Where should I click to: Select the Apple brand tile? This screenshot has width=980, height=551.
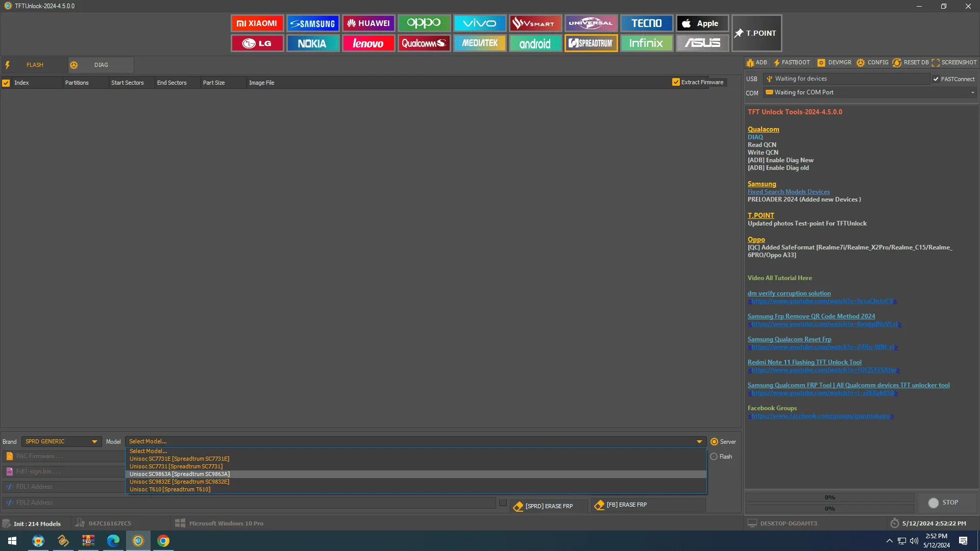pyautogui.click(x=702, y=23)
